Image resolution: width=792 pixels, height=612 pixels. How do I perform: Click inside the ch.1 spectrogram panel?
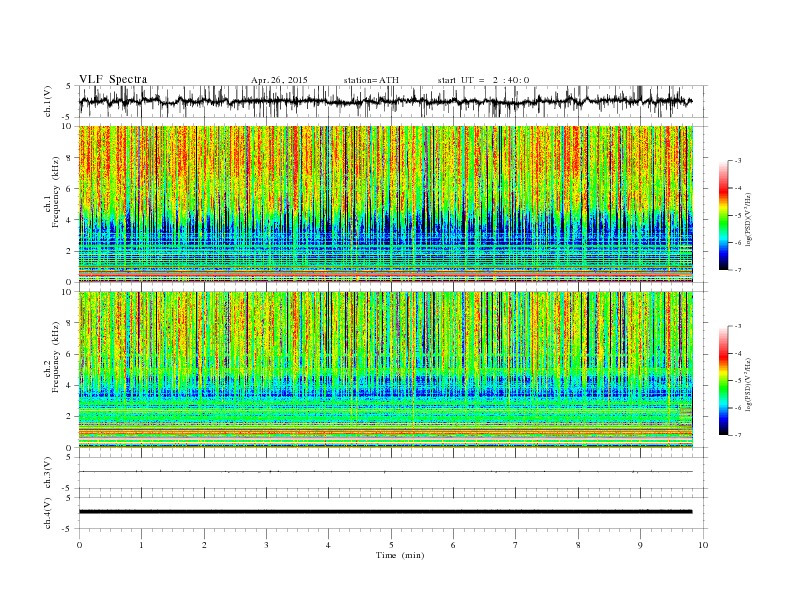[386, 204]
